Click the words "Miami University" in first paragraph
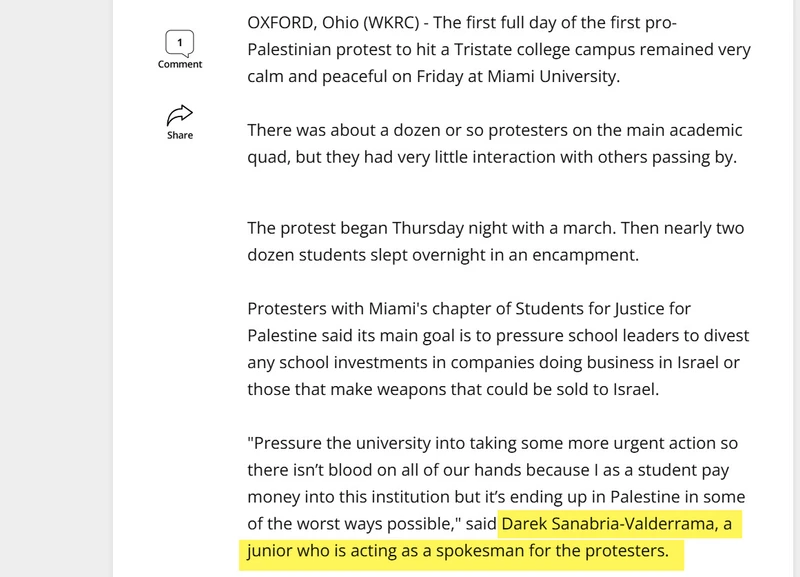The width and height of the screenshot is (800, 577). [x=552, y=76]
